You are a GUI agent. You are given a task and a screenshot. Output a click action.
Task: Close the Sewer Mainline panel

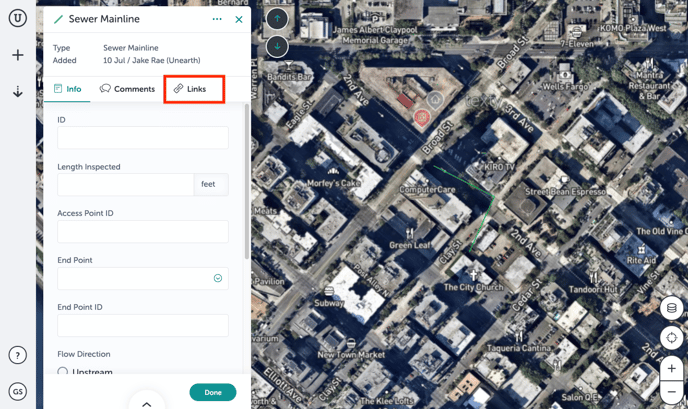point(239,19)
